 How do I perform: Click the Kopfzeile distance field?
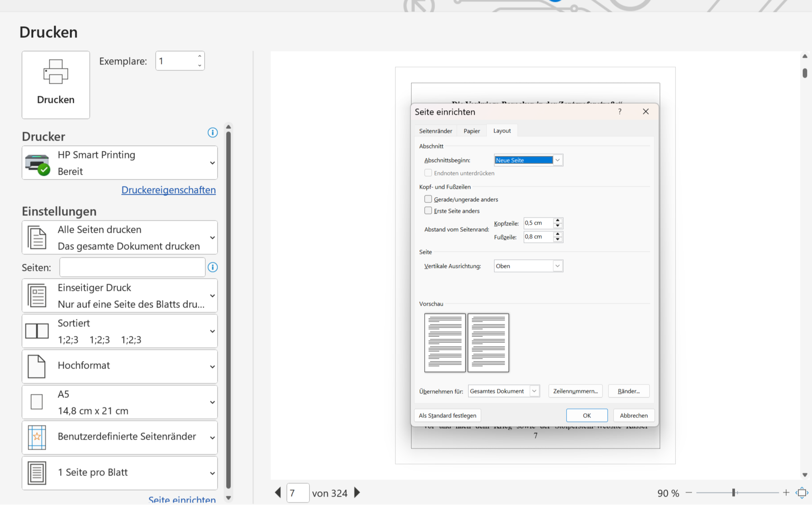pyautogui.click(x=538, y=223)
